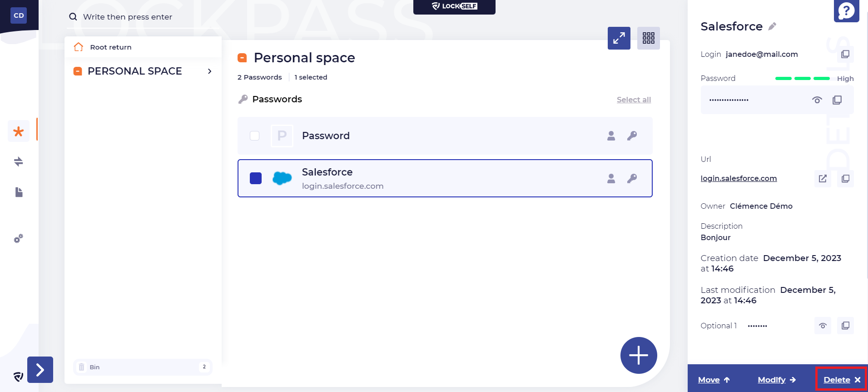This screenshot has height=392, width=868.
Task: Click the Select all link
Action: click(x=634, y=100)
